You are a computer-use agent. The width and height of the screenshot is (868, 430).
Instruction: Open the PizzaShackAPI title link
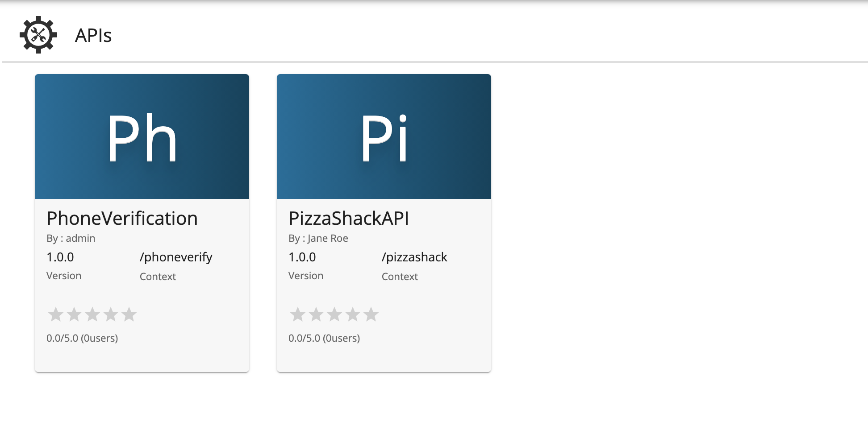[x=350, y=218]
